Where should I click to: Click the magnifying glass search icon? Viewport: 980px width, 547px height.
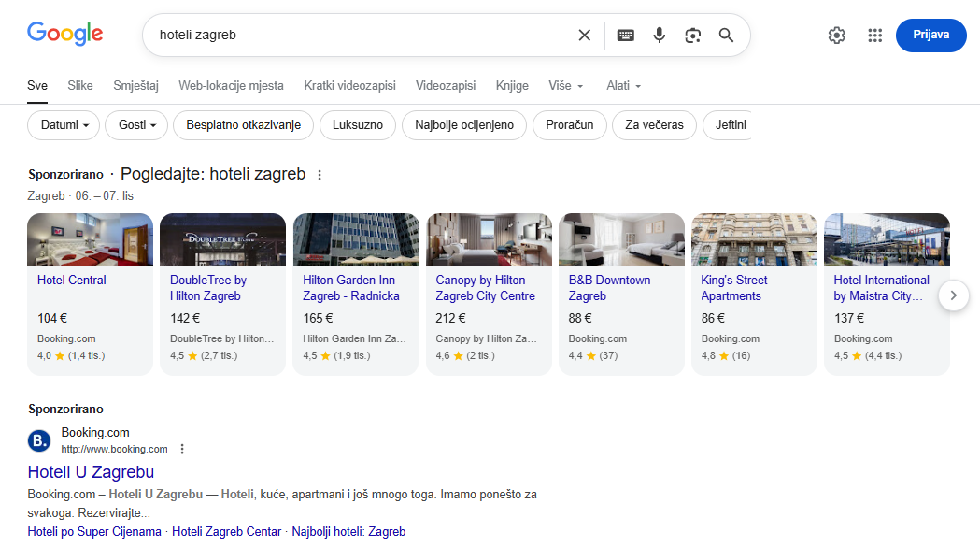[x=726, y=36]
